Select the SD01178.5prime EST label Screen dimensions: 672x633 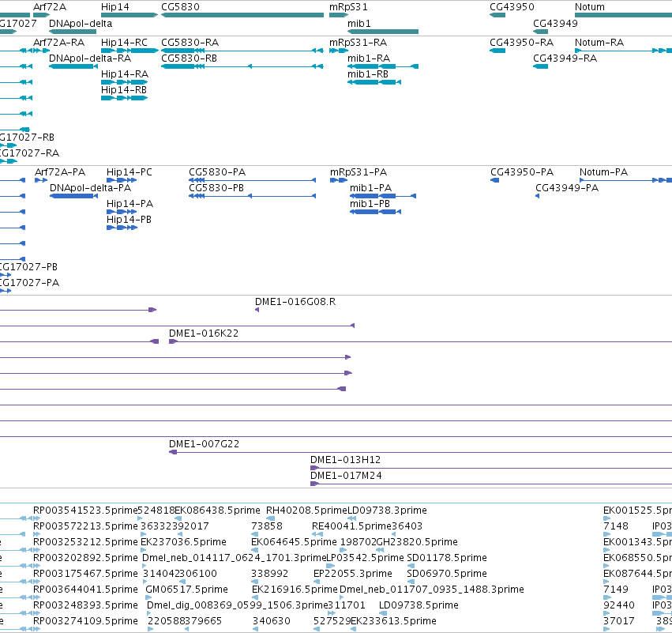click(x=447, y=558)
